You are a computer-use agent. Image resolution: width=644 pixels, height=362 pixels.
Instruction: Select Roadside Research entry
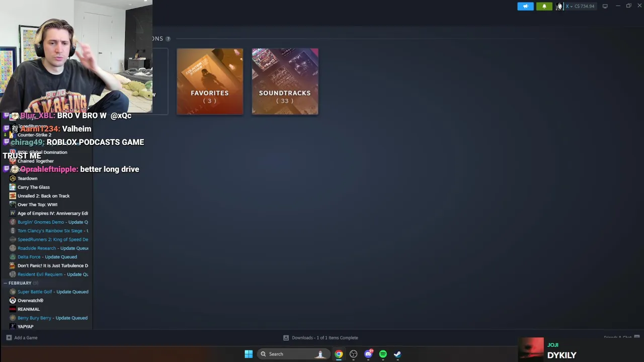point(53,248)
